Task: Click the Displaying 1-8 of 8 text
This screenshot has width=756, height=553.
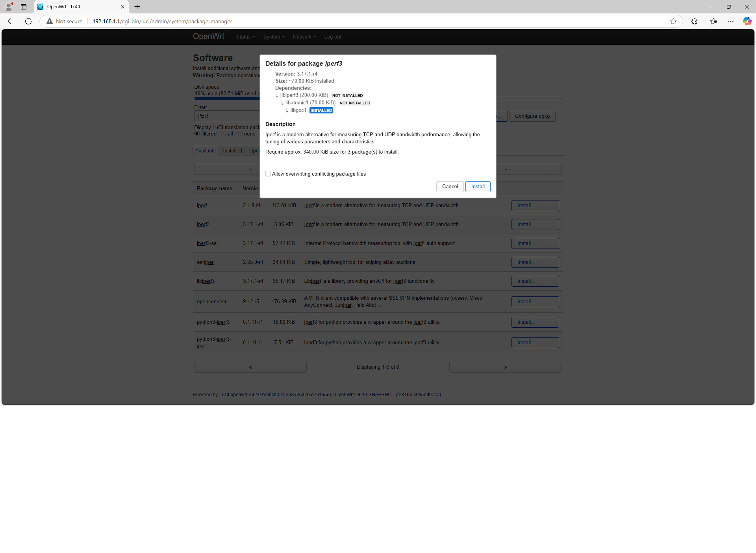Action: click(378, 367)
